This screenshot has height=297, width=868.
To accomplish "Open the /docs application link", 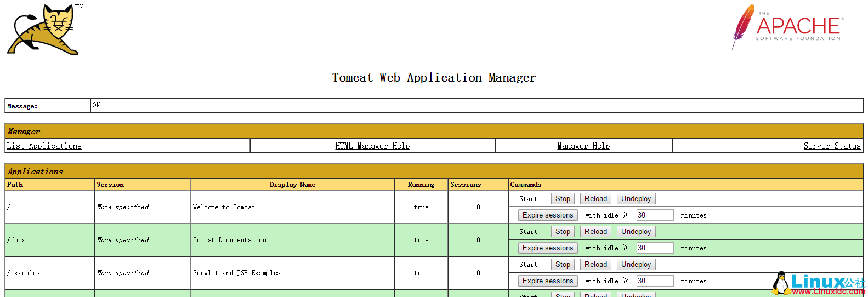I will [x=16, y=240].
